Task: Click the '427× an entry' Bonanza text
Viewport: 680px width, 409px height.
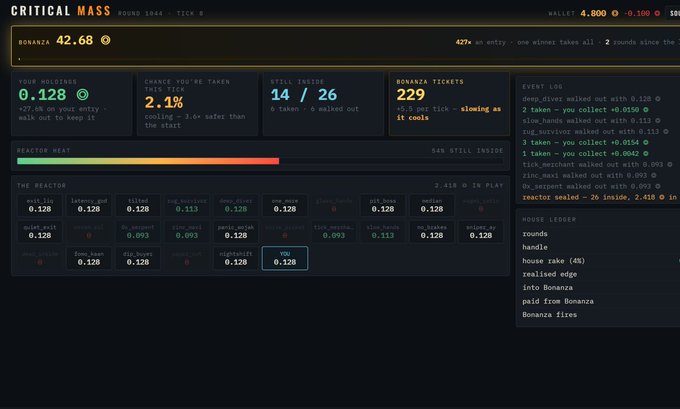Action: click(x=481, y=42)
